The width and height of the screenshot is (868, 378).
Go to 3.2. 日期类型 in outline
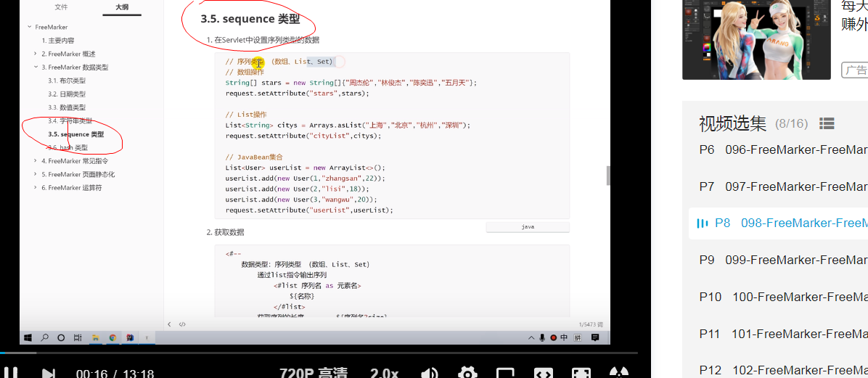click(67, 94)
